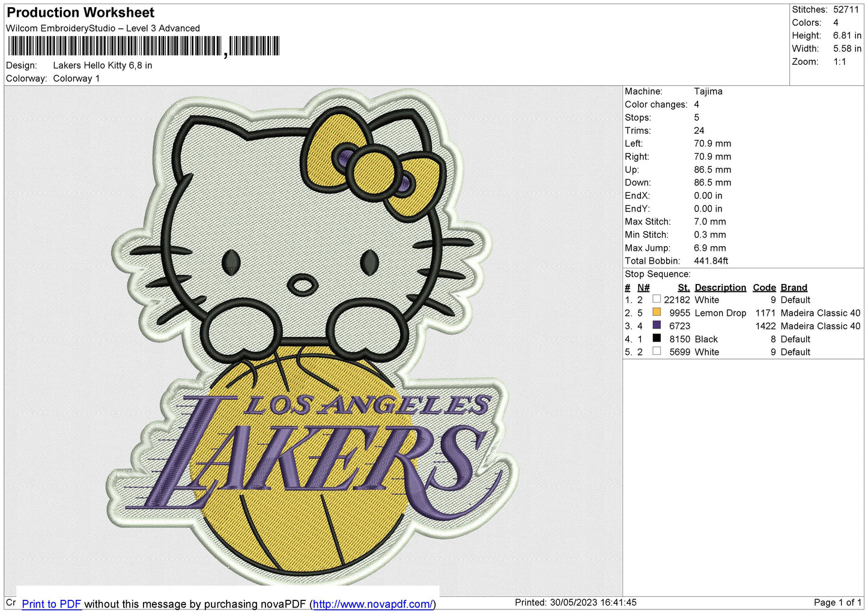This screenshot has width=868, height=613.
Task: Click the Brand column header
Action: click(794, 288)
